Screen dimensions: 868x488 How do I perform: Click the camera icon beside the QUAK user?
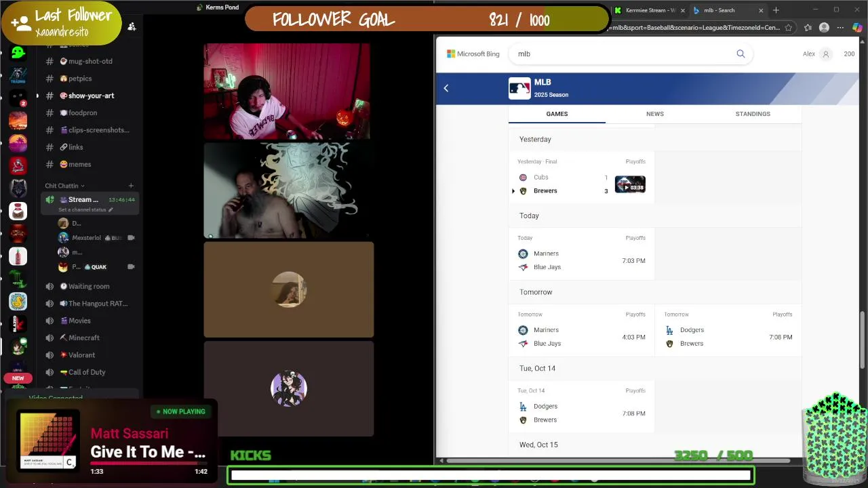[131, 267]
